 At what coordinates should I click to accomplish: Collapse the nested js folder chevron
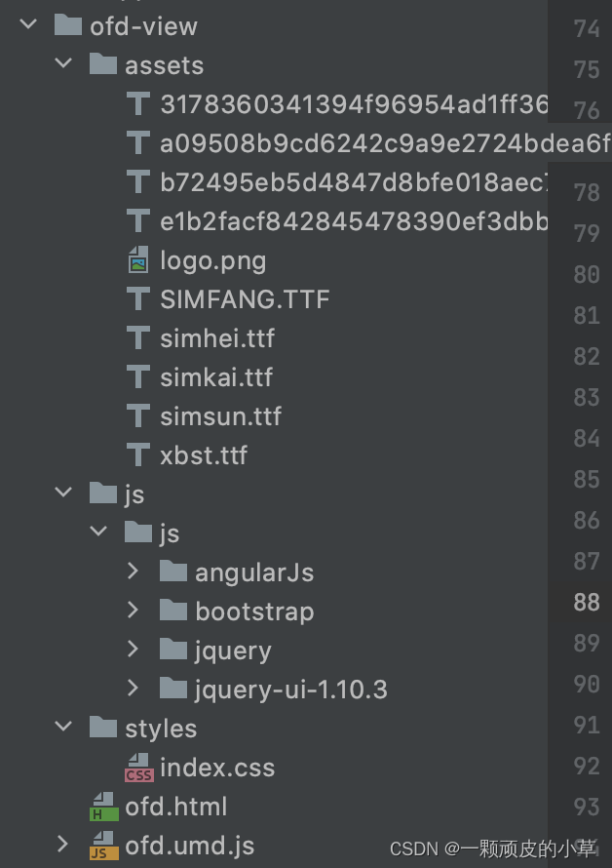pyautogui.click(x=98, y=531)
